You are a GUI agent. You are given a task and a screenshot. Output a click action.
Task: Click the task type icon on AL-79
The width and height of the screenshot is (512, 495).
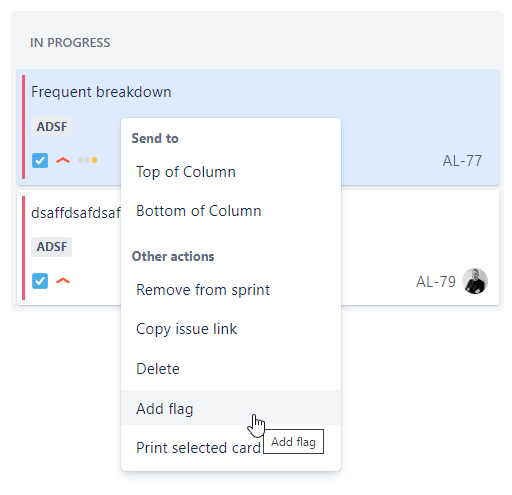[40, 281]
